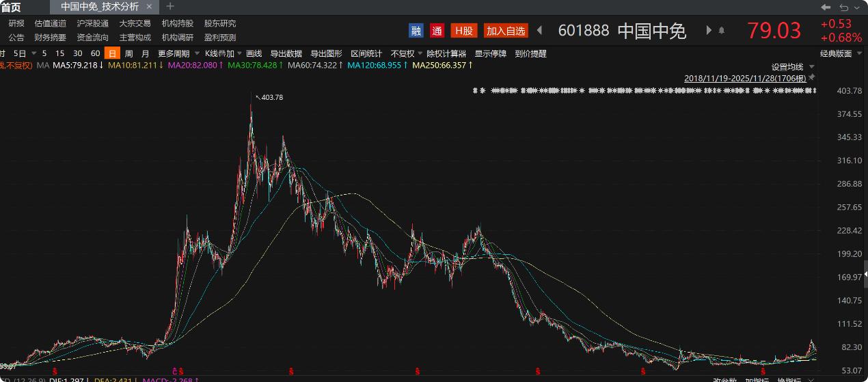The height and width of the screenshot is (382, 868).
Task: Click the undo return arrow icon
Action: 844,7
